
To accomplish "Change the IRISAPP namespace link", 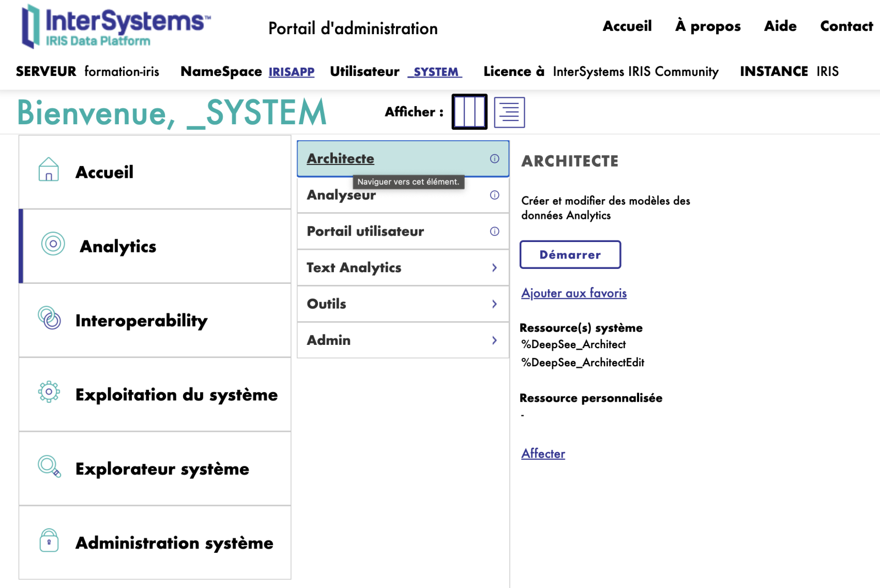I will 291,72.
